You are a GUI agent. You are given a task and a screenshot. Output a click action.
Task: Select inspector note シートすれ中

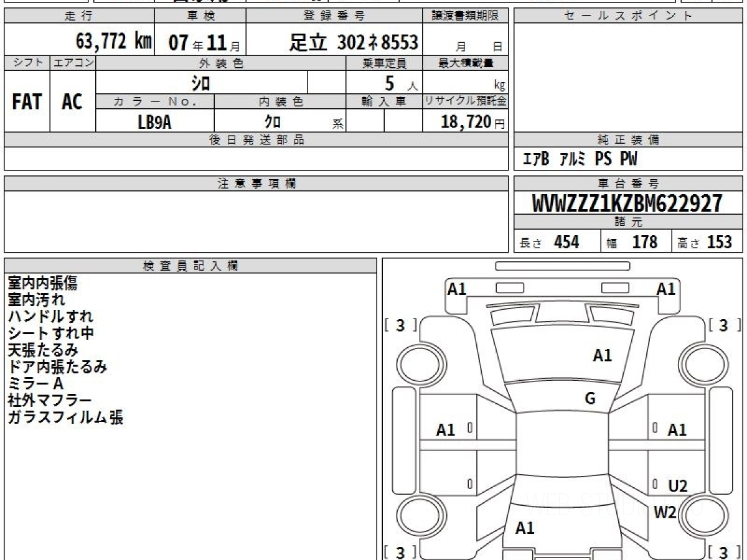coord(51,334)
